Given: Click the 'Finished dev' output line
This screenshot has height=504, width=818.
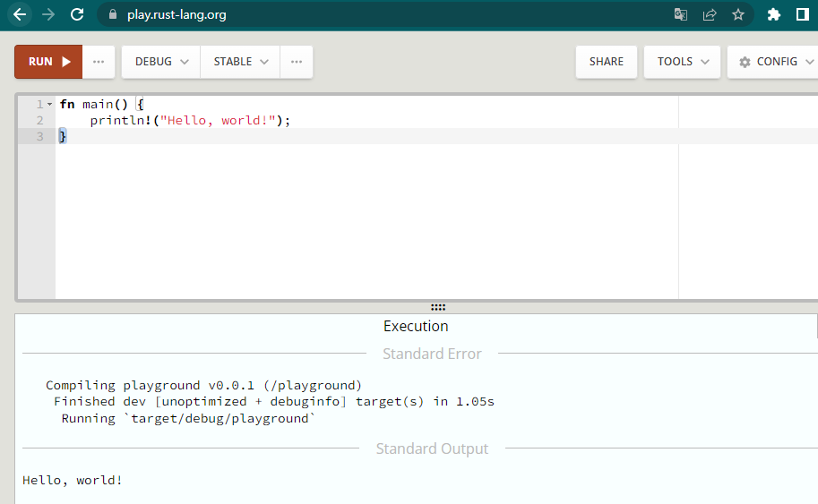Looking at the screenshot, I should tap(274, 401).
